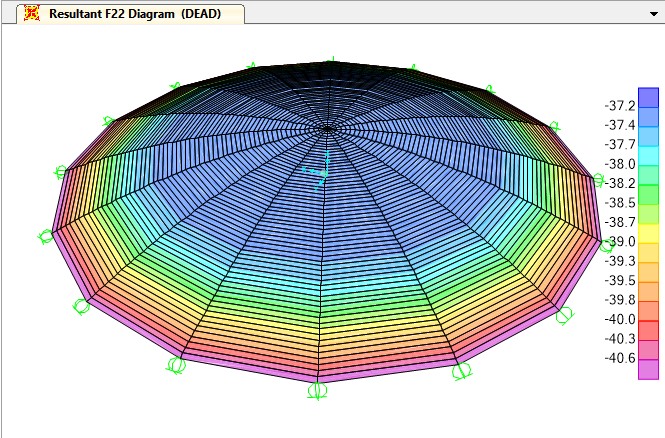Pick the bright green swatch below -38.2
Screen dimensions: 665x438
(x=648, y=195)
